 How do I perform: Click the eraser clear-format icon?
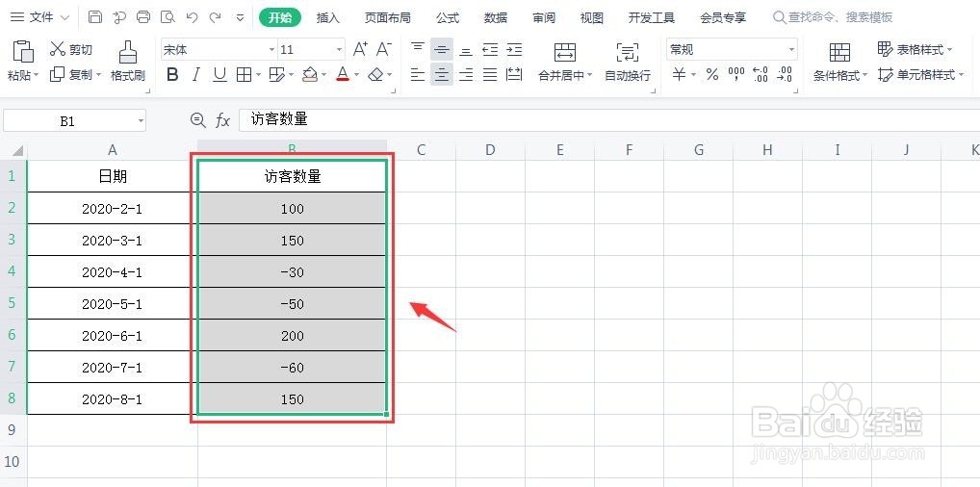click(375, 75)
